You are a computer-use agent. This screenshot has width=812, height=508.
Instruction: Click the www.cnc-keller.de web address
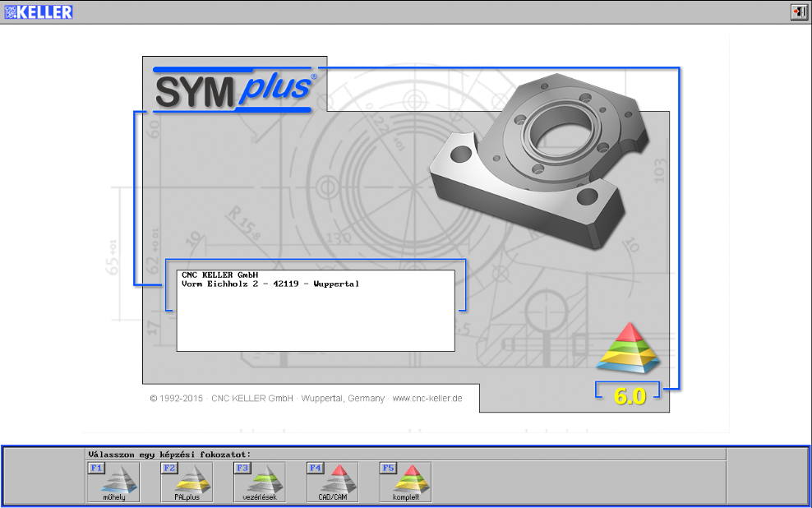click(427, 398)
